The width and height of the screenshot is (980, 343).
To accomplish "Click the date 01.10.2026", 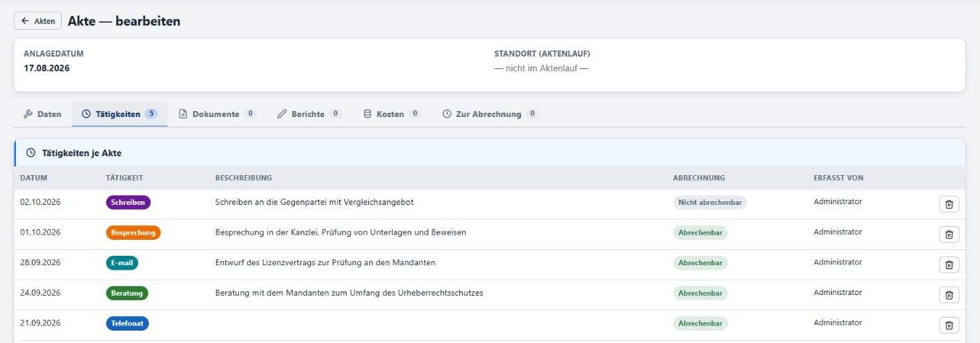I will pos(40,233).
